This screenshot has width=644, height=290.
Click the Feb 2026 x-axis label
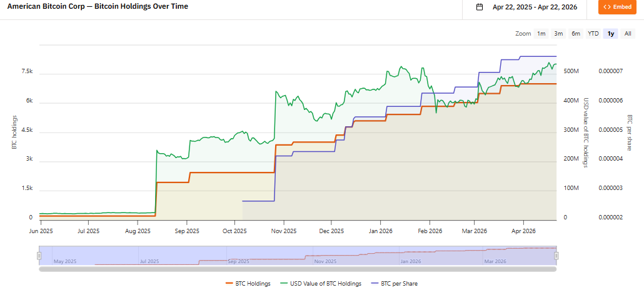[430, 231]
